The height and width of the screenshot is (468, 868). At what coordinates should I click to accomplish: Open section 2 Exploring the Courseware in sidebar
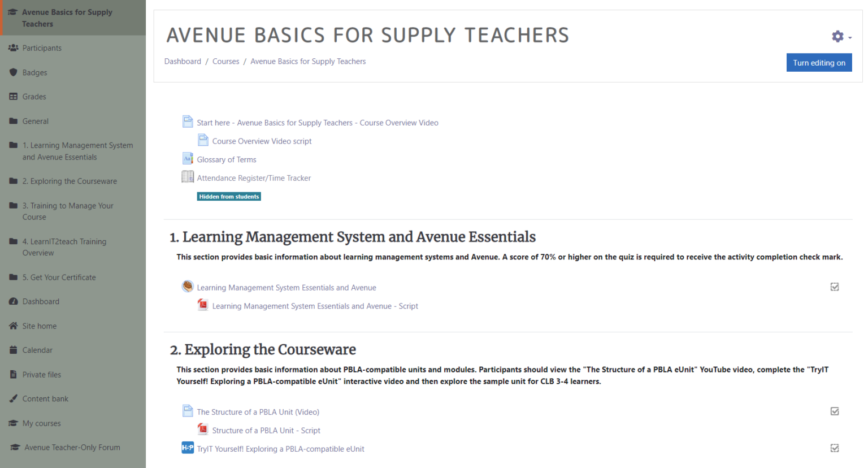(x=70, y=181)
